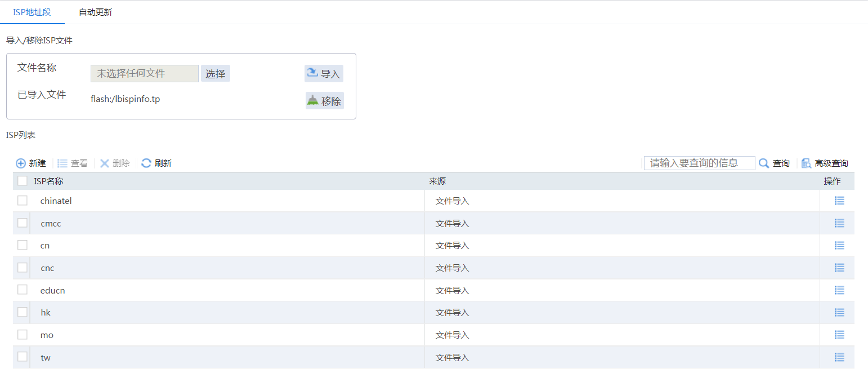This screenshot has height=382, width=868.
Task: Click the 未选择任何文件 file name field
Action: [x=145, y=74]
